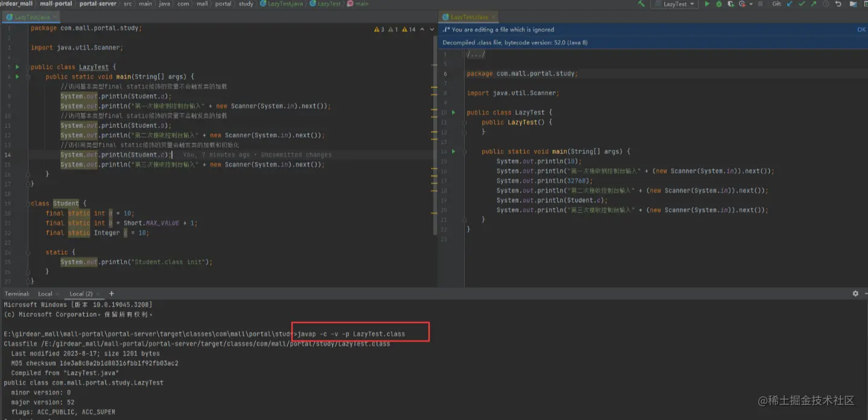The image size is (868, 420).
Task: Click the LazyTest class name in the declaration
Action: coord(93,67)
